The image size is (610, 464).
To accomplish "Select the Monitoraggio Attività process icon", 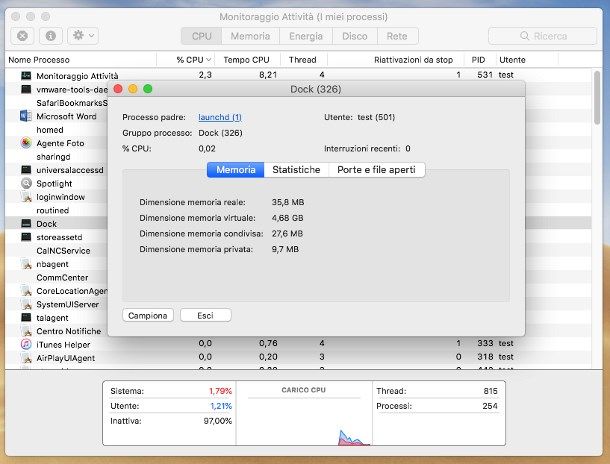I will [x=26, y=75].
